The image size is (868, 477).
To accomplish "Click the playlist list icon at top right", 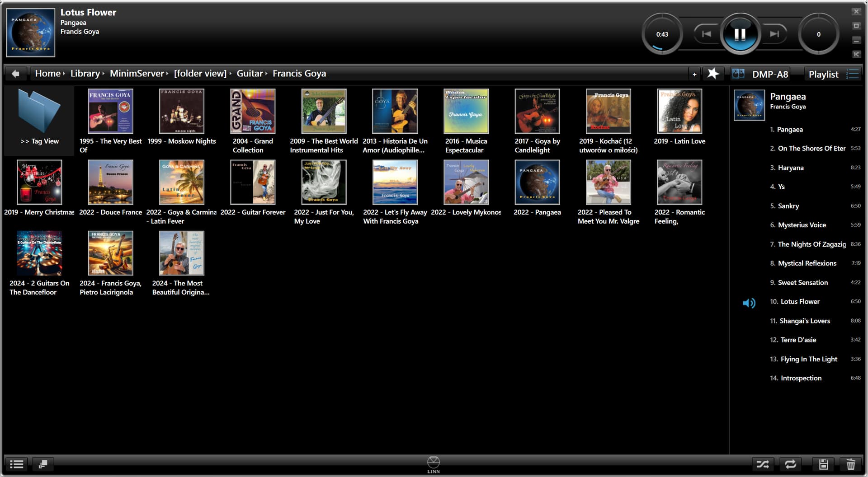I will pyautogui.click(x=852, y=74).
